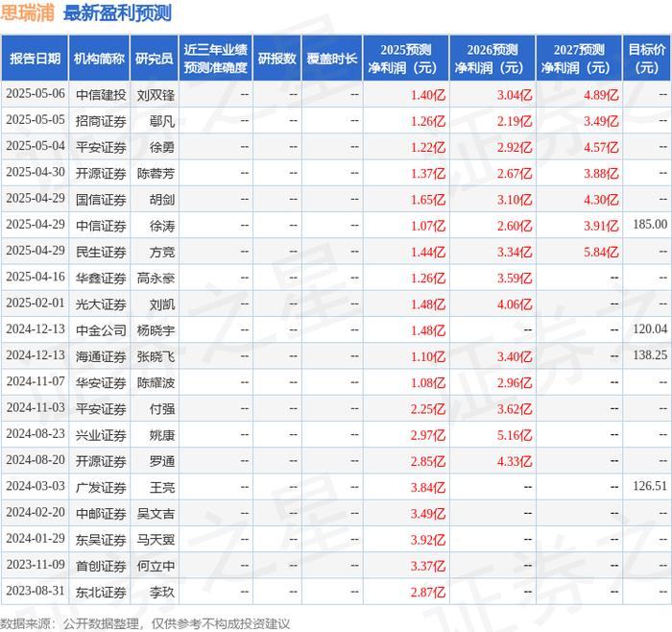This screenshot has width=672, height=632.
Task: Click the 4.06亿 forecast value
Action: click(515, 304)
